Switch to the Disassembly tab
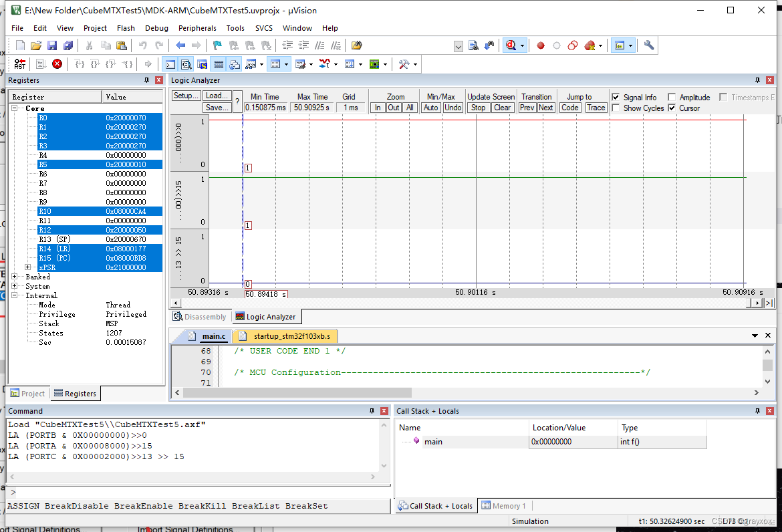Screen dimensions: 782x532 [199, 317]
